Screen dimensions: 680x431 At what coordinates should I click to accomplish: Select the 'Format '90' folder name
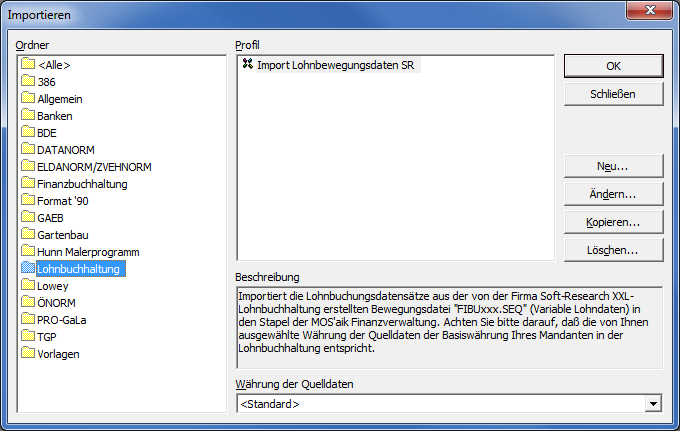63,201
